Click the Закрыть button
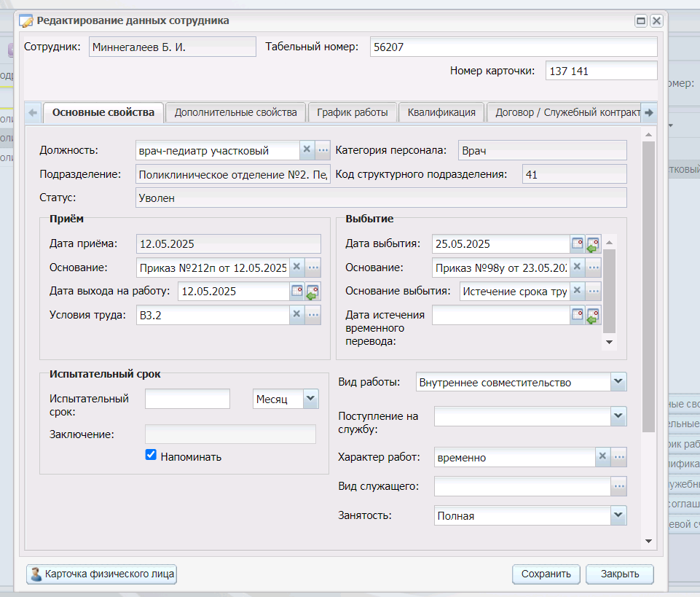Image resolution: width=700 pixels, height=597 pixels. click(x=620, y=574)
